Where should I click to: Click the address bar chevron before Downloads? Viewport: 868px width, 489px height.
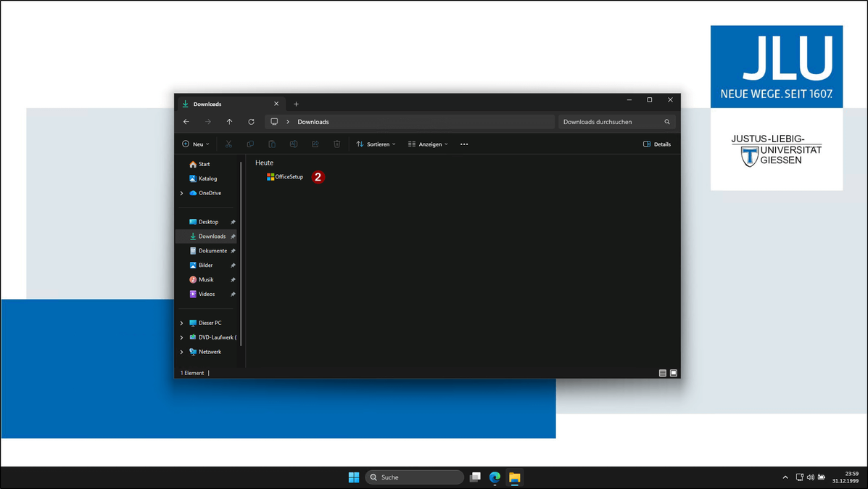click(x=288, y=122)
